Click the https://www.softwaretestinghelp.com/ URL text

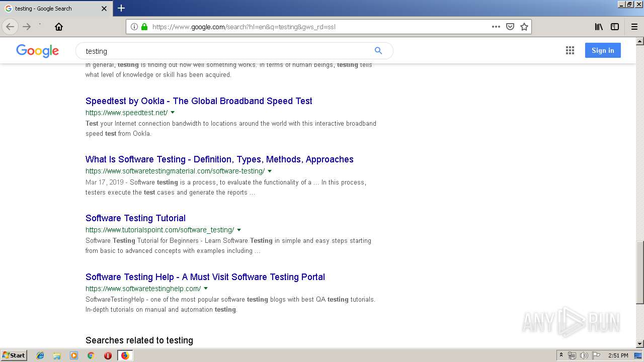coord(143,289)
